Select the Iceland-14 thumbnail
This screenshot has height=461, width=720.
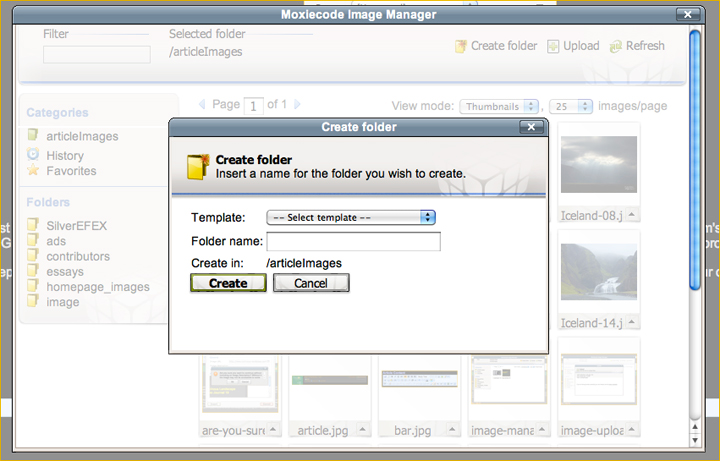coord(599,272)
